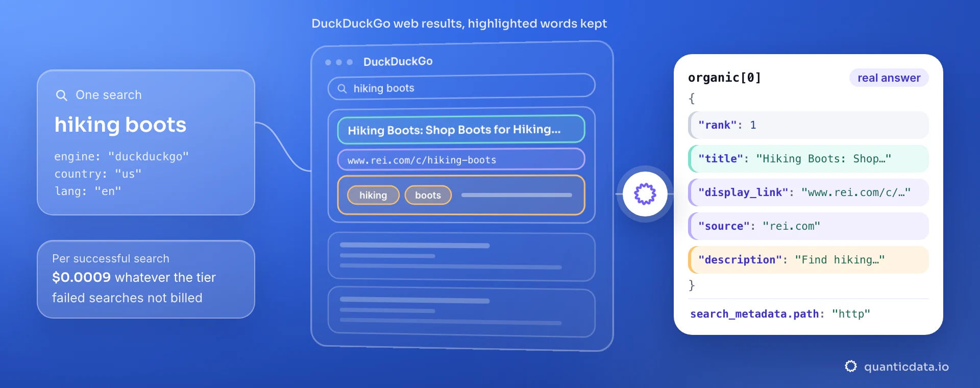Select the "source": "rei.com" JSON row

(x=808, y=226)
